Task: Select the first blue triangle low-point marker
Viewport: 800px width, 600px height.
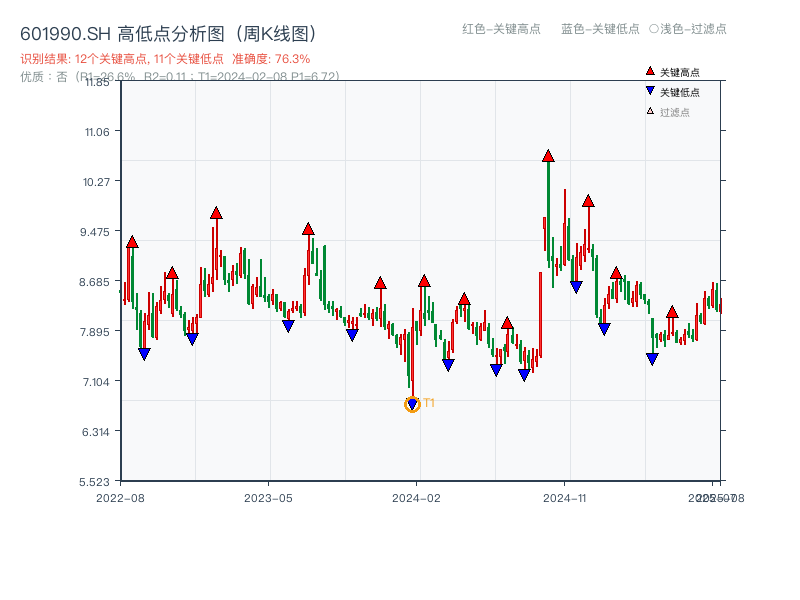Action: pyautogui.click(x=144, y=353)
